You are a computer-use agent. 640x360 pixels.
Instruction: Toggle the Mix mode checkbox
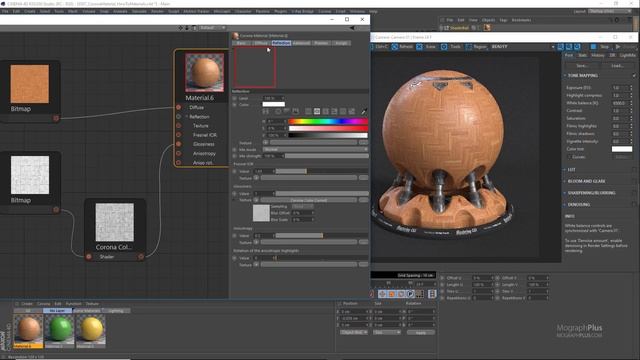pyautogui.click(x=234, y=150)
